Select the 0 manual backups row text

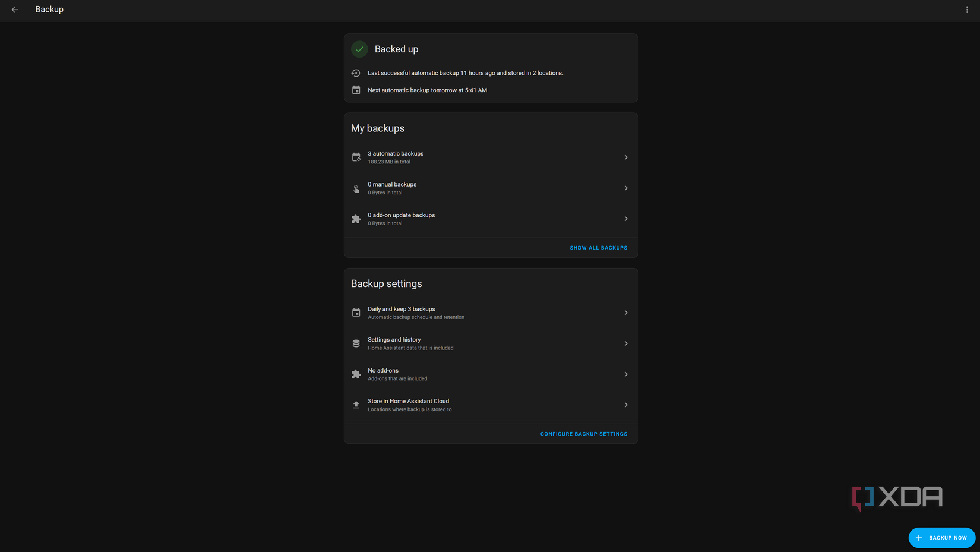(392, 184)
